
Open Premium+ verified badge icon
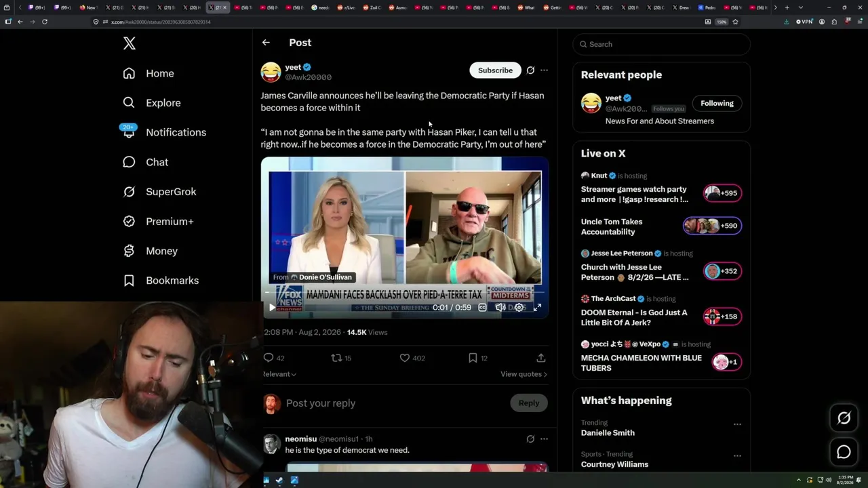[x=129, y=221]
